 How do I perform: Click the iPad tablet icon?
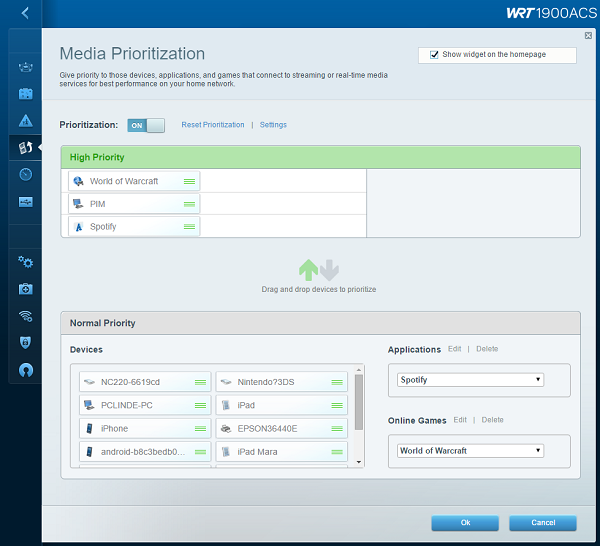[226, 405]
